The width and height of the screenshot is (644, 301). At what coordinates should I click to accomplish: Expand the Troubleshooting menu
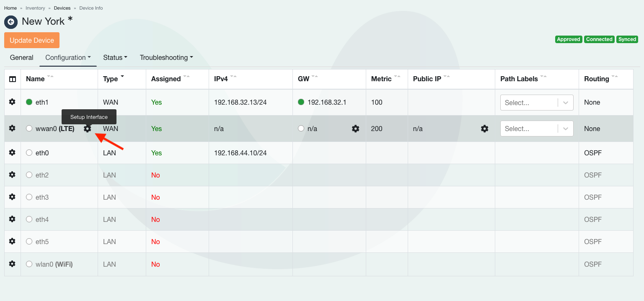coord(166,58)
